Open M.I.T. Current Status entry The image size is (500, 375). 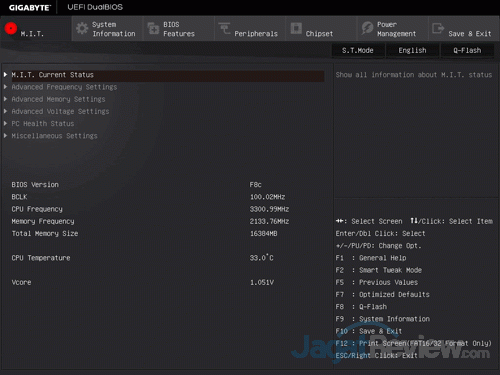[x=168, y=75]
